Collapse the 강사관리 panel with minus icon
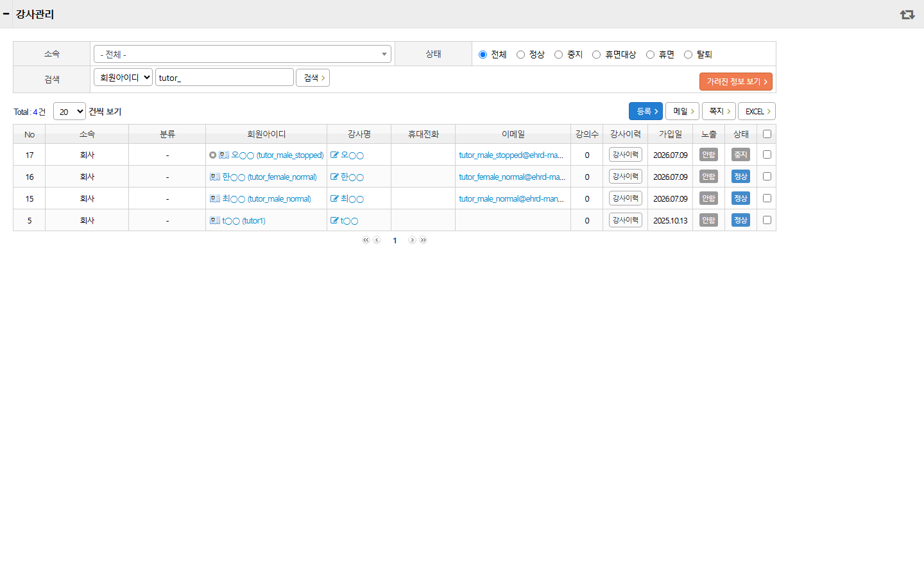The image size is (924, 578). (x=6, y=13)
